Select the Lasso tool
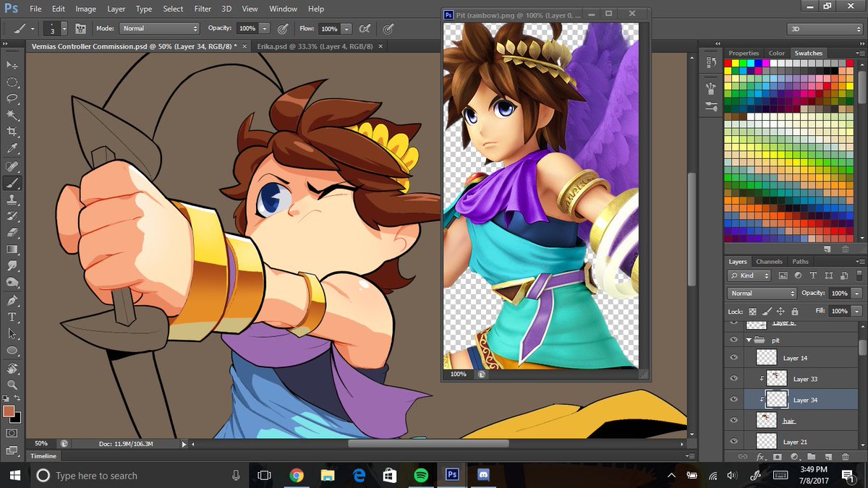Screen dimensions: 868x488 coord(12,98)
